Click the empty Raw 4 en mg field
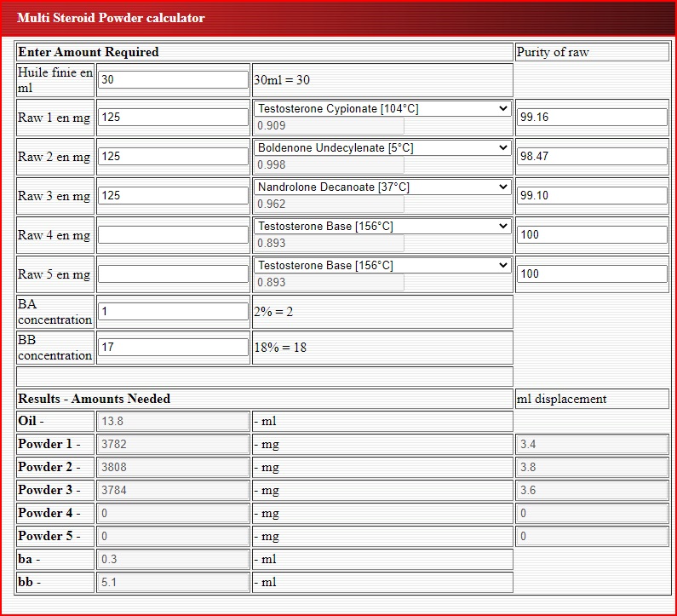677x616 pixels. (x=173, y=235)
